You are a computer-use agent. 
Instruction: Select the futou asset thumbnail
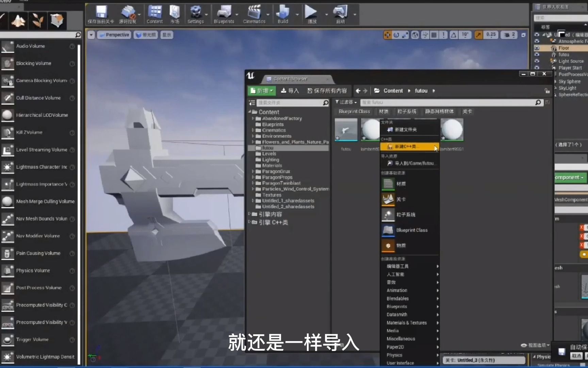click(346, 129)
